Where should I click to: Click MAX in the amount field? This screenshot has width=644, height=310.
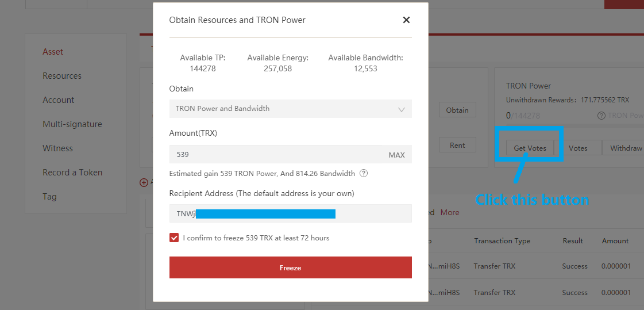tap(397, 155)
